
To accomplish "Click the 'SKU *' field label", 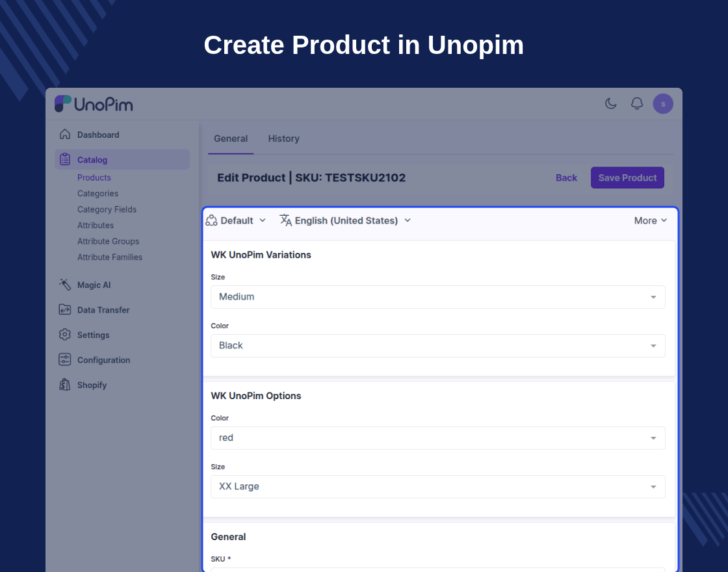I will click(220, 559).
